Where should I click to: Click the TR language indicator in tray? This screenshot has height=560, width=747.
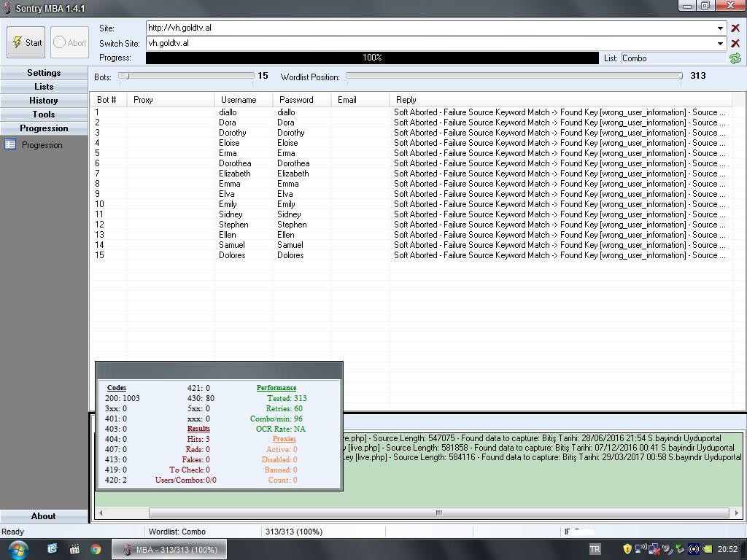pos(595,549)
